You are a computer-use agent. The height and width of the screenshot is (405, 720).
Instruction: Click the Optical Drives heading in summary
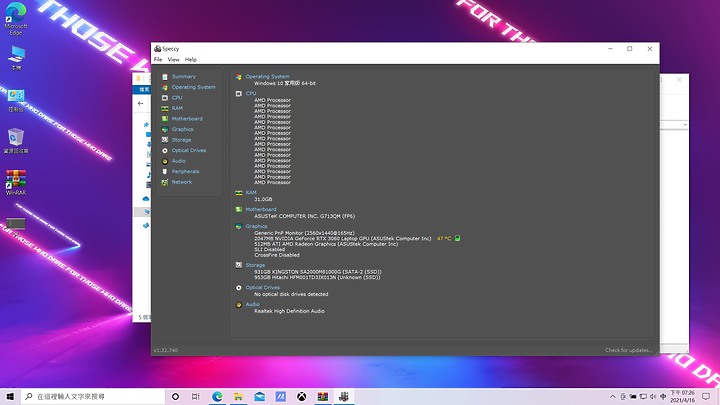click(x=263, y=287)
